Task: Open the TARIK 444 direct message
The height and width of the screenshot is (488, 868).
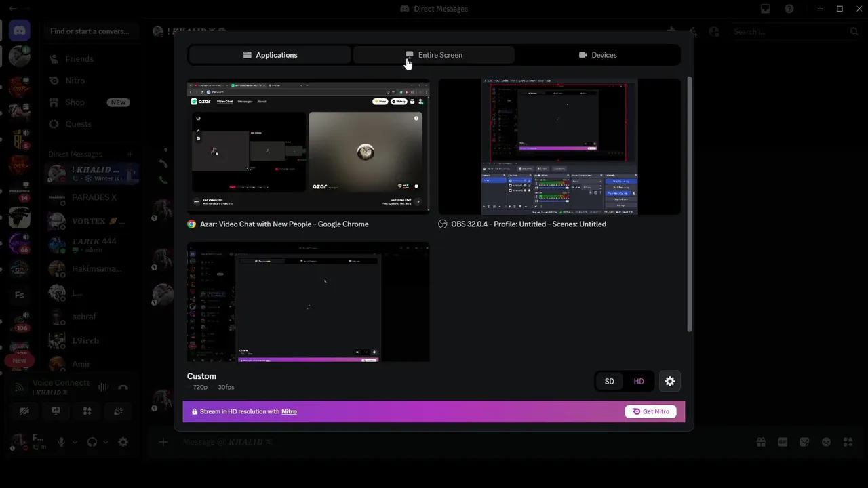Action: click(92, 245)
